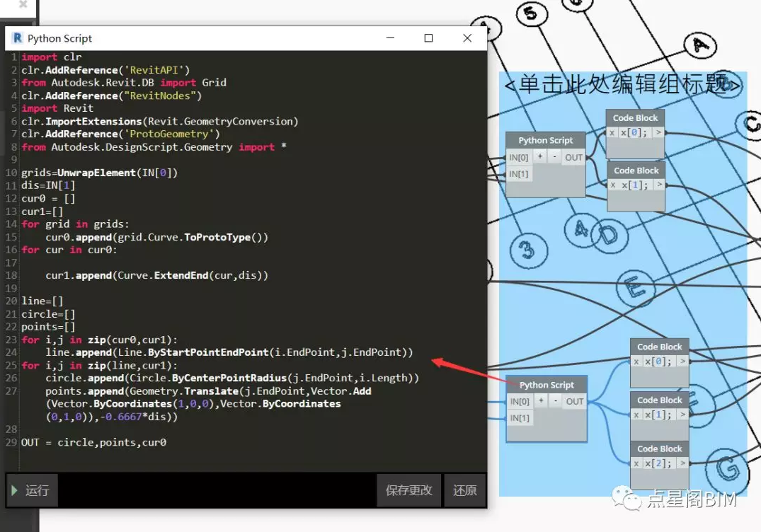Click x input port of top x[0]; Code Block
The width and height of the screenshot is (761, 532).
click(612, 132)
